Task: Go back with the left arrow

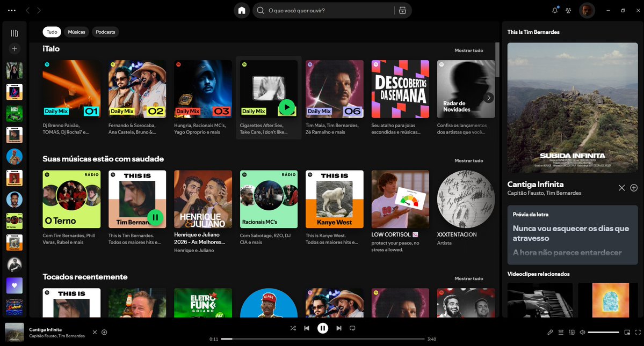Action: pos(27,11)
